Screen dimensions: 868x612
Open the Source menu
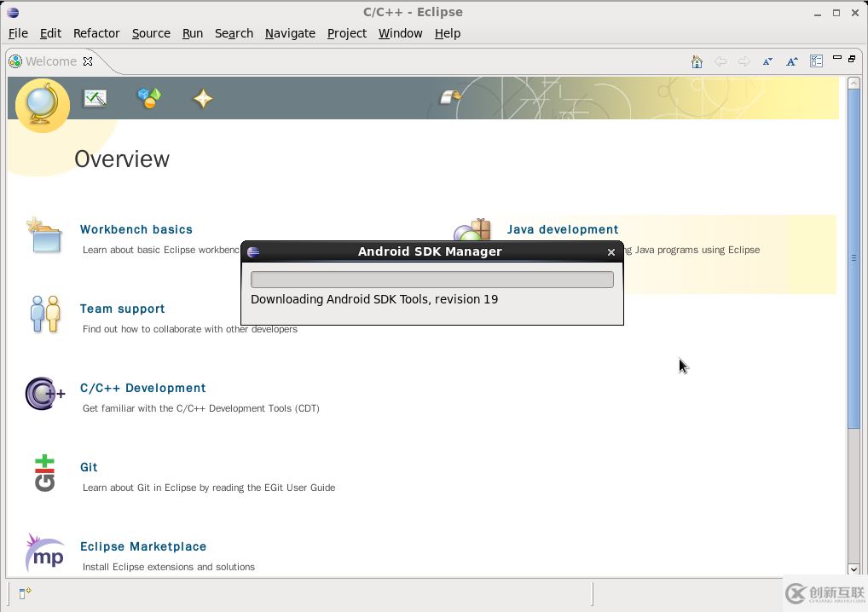151,33
